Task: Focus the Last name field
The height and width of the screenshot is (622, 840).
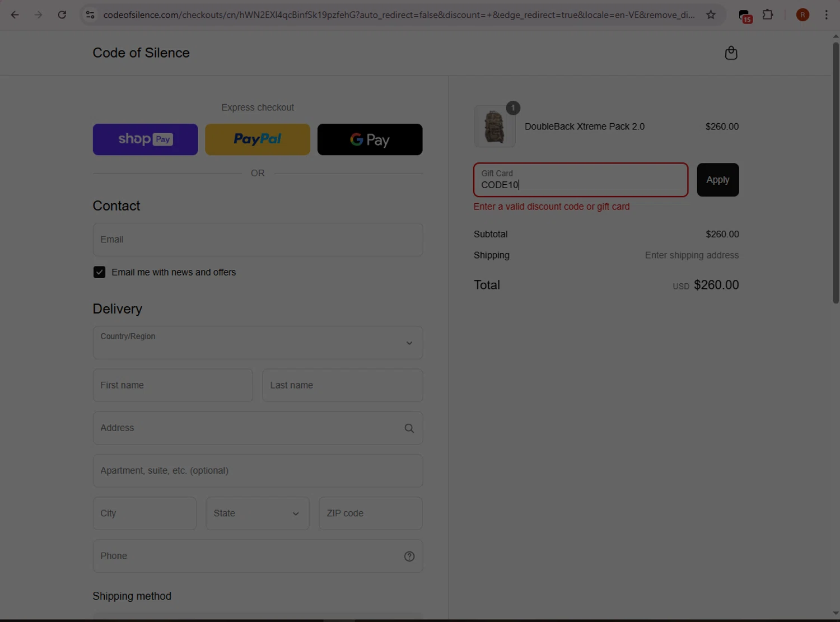Action: [343, 385]
